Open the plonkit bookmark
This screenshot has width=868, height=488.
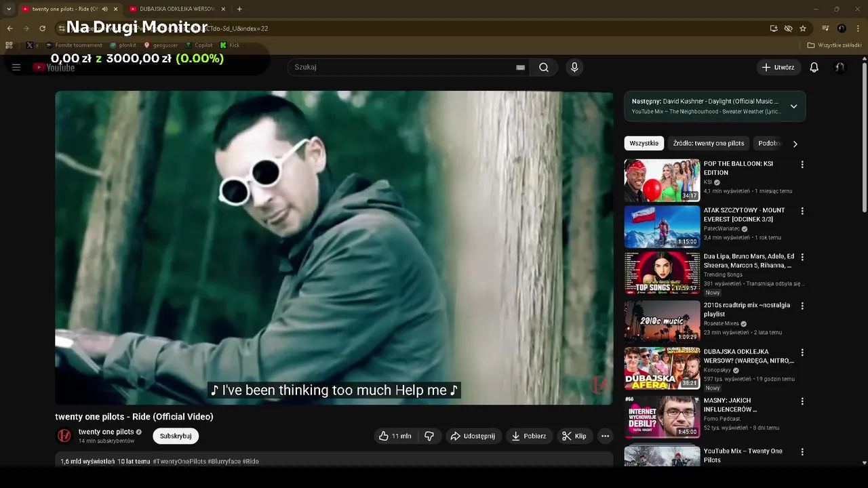tap(123, 45)
